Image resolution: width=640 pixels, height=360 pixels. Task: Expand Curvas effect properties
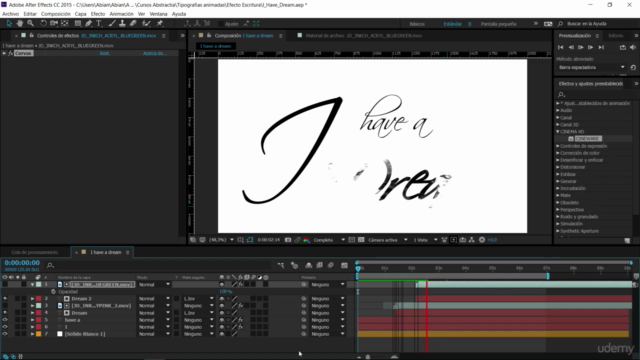4,53
